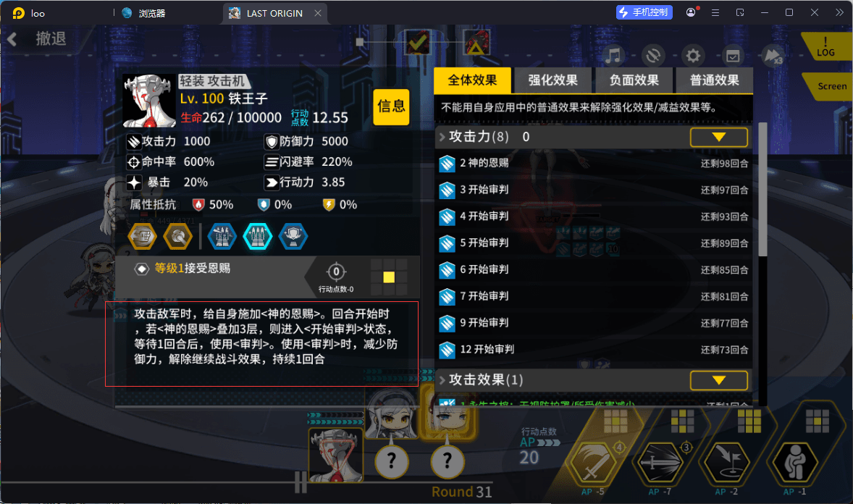The height and width of the screenshot is (504, 853).
Task: Click the magnifier equipment hexagon icon
Action: (x=178, y=237)
